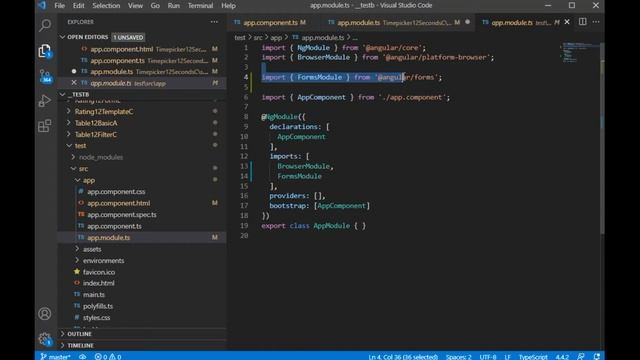The image size is (640, 360).
Task: Open the Source Control view icon
Action: coord(45,76)
